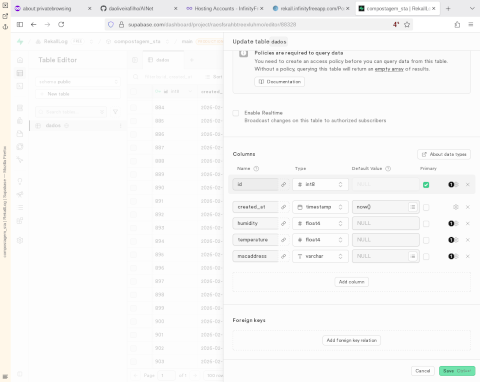Open the timestamp type dropdown for created_at

coord(320,207)
